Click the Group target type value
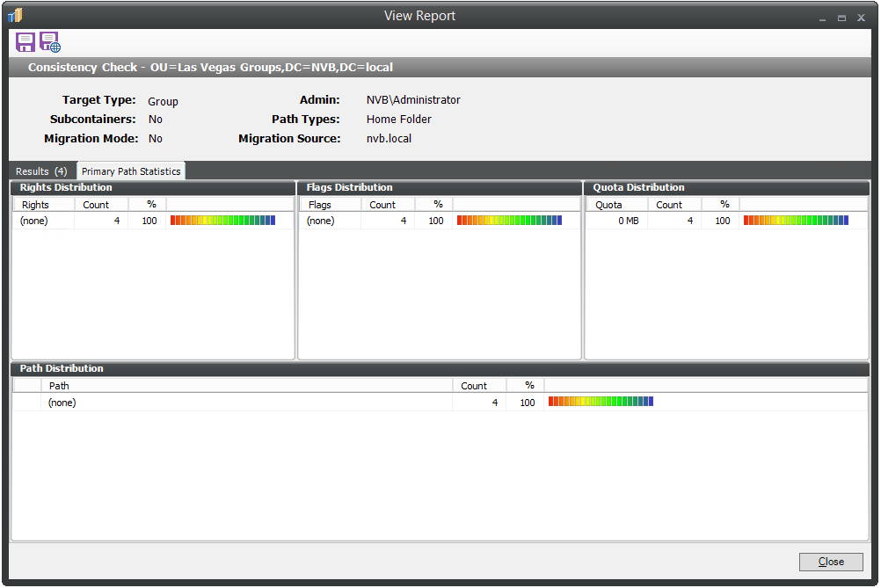 (x=163, y=101)
